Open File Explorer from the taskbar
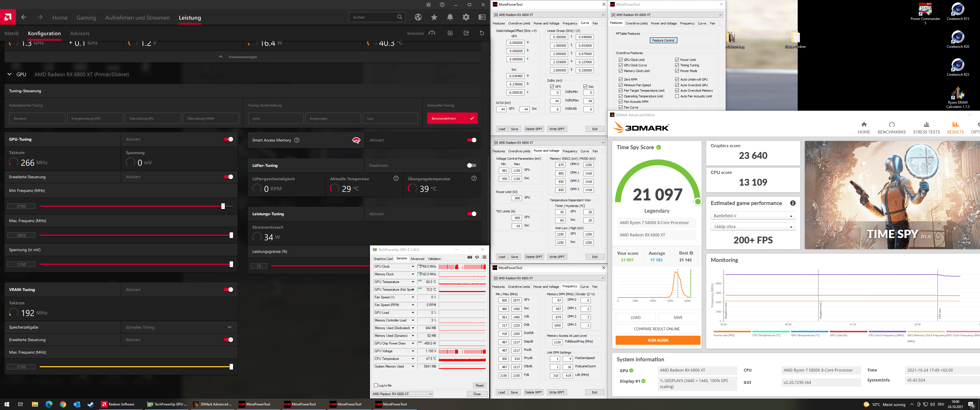The height and width of the screenshot is (410, 980). 35,404
